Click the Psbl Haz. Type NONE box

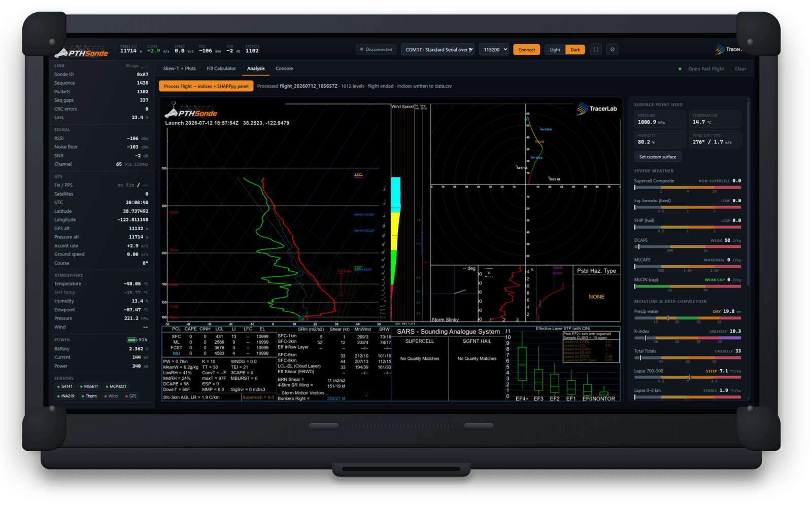pos(596,293)
